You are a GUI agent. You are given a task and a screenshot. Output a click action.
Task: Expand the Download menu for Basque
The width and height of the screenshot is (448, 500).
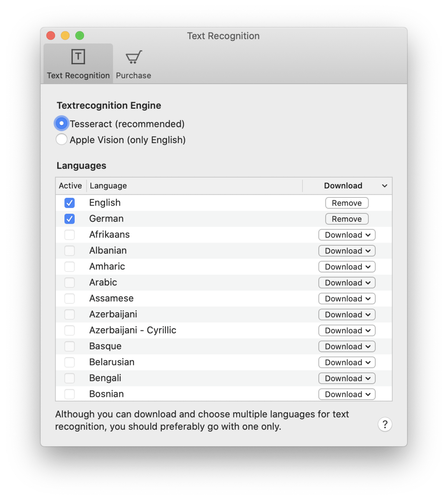pos(347,347)
